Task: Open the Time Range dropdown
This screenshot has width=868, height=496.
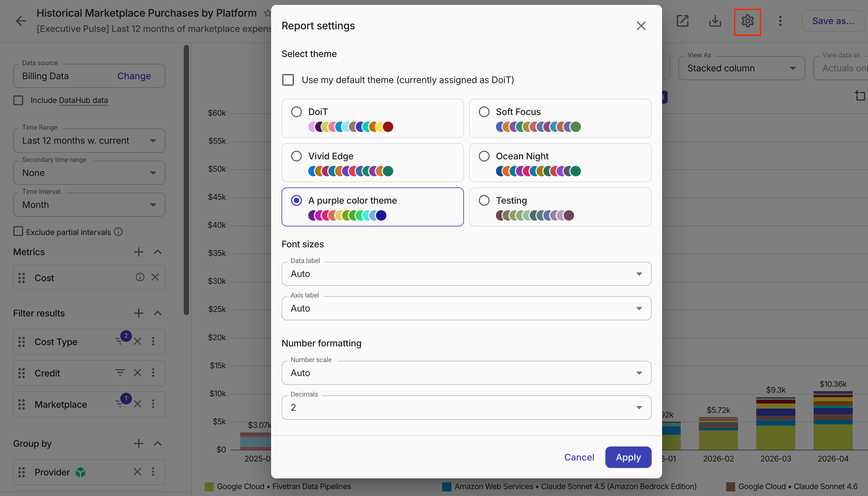Action: pos(89,141)
